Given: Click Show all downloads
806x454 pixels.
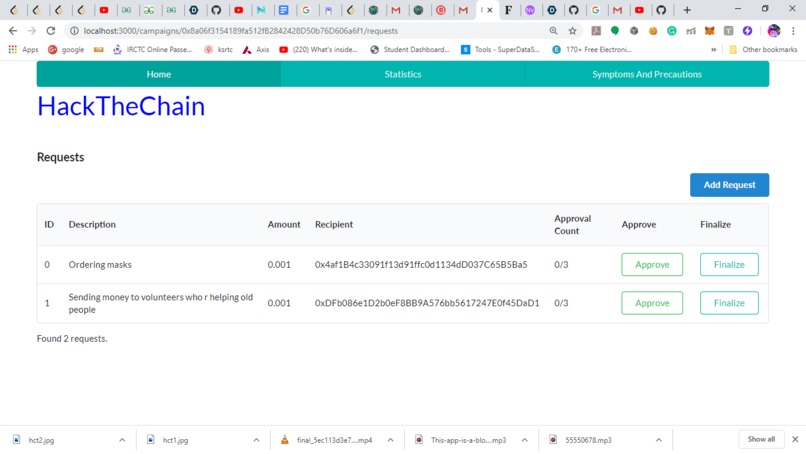Looking at the screenshot, I should click(761, 439).
